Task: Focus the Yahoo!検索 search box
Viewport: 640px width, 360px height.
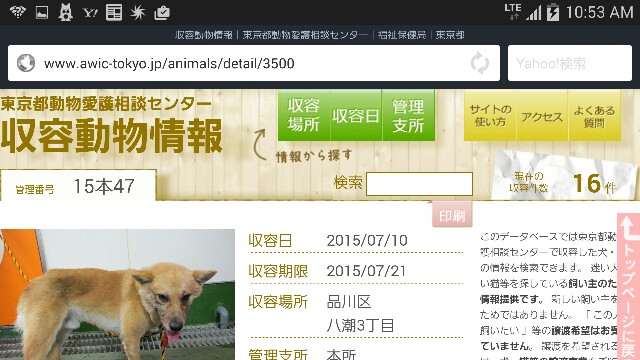Action: [x=570, y=63]
